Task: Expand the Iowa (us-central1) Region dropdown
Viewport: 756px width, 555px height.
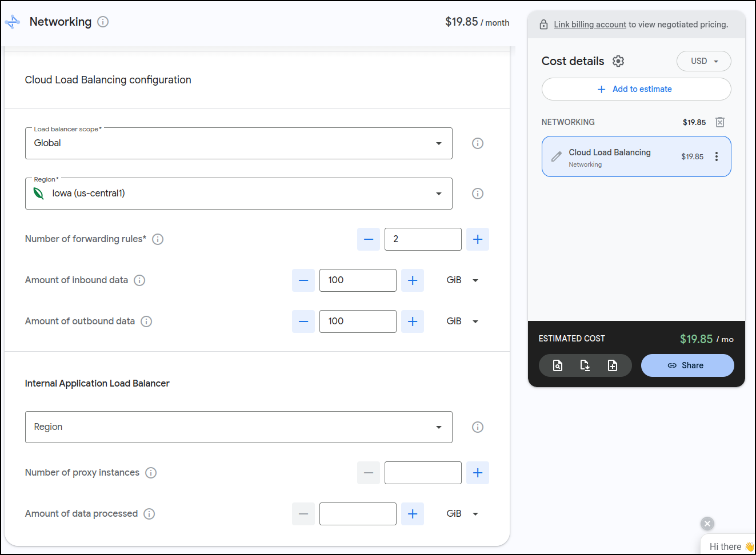Action: [x=238, y=194]
